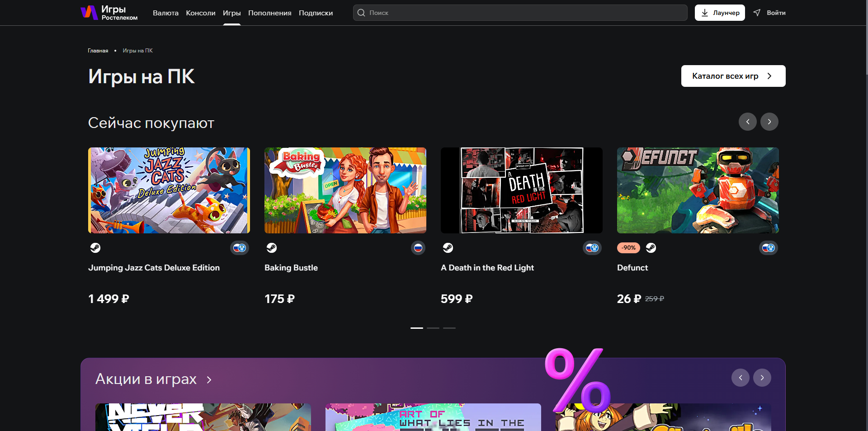Expand Акции в играх section via chevron
Image resolution: width=868 pixels, height=431 pixels.
tap(209, 380)
